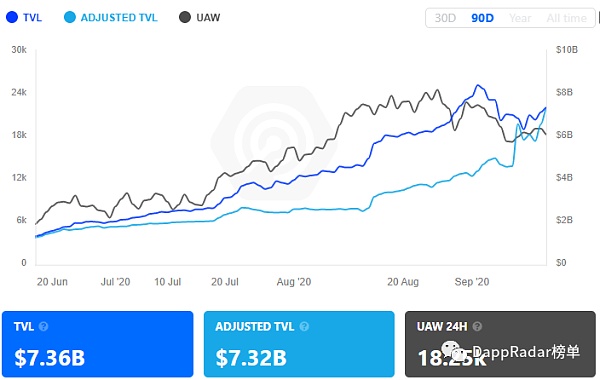Click the TVL peak point on chart

coord(478,85)
